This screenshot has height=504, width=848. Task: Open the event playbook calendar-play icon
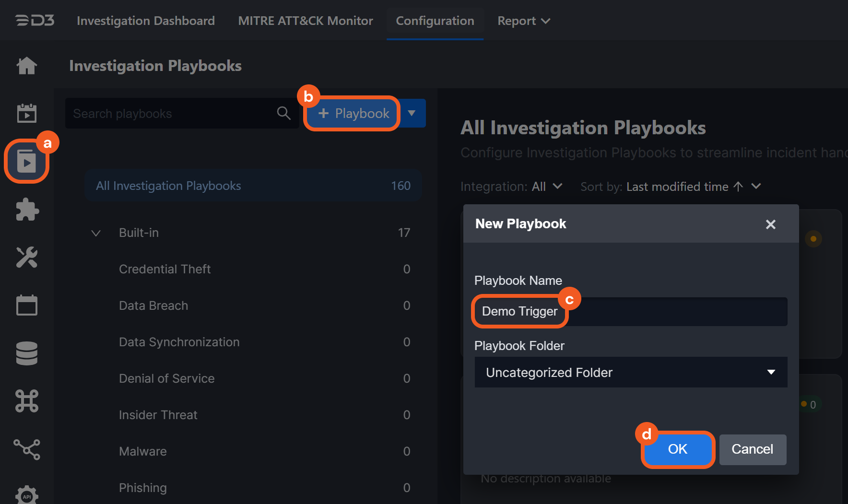coord(27,114)
